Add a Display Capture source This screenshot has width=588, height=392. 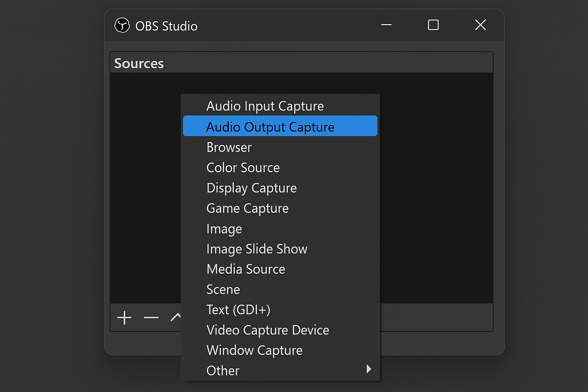pos(252,188)
